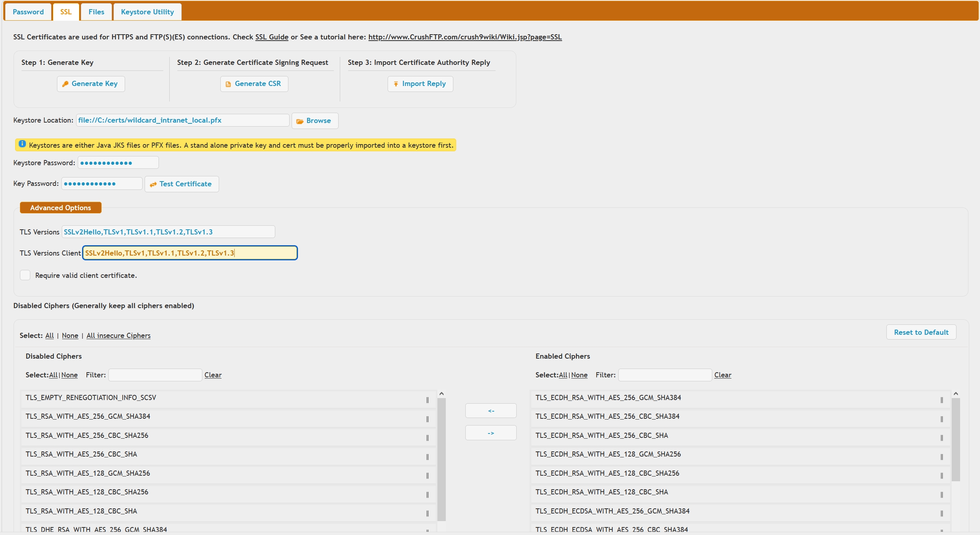980x535 pixels.
Task: Click the Advanced Options header
Action: [61, 208]
